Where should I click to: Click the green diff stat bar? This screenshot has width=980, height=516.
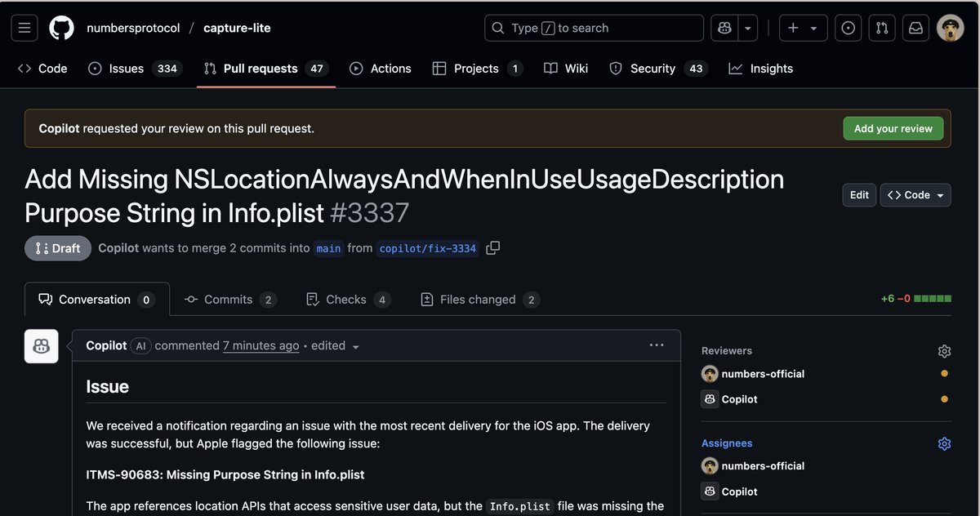click(931, 299)
